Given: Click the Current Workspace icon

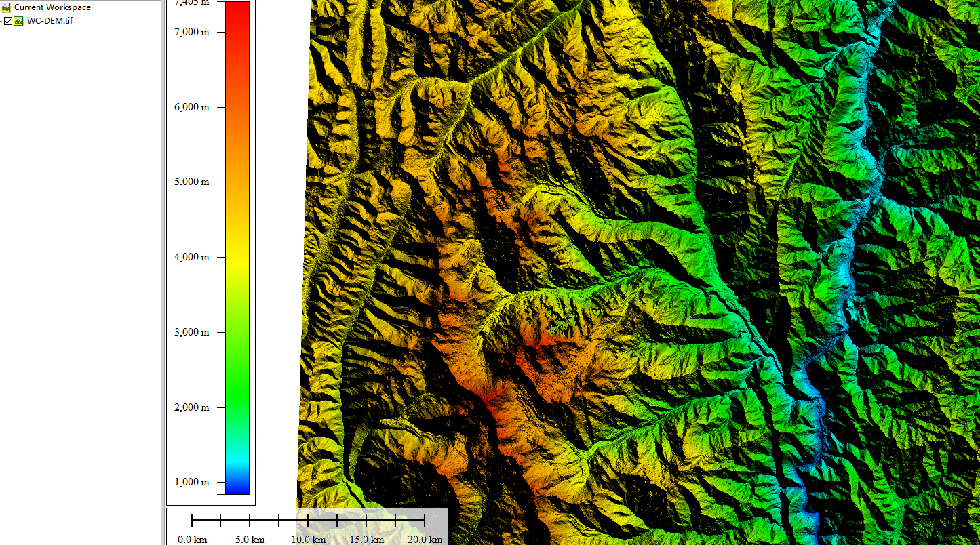Looking at the screenshot, I should (x=6, y=7).
